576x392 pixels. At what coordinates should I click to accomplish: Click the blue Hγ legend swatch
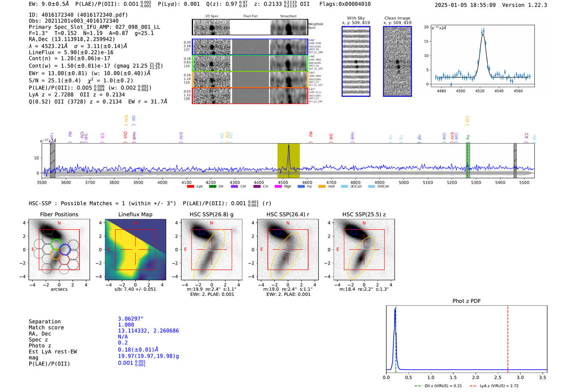click(x=301, y=187)
